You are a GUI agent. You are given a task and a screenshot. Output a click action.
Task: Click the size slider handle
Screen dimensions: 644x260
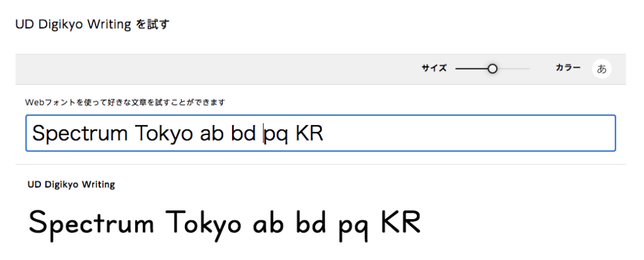click(492, 69)
